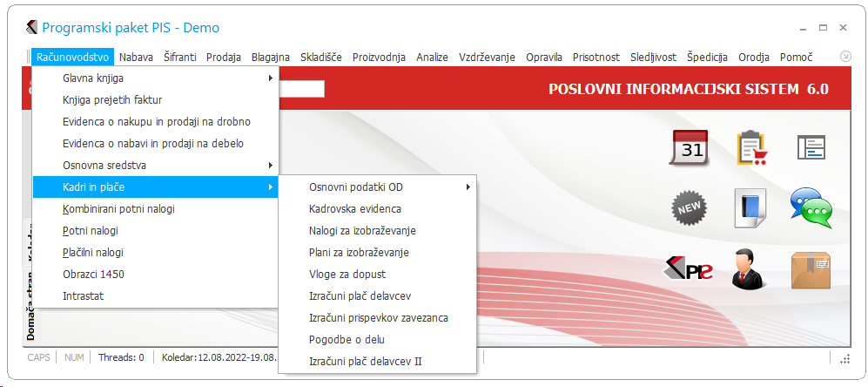Open the Pomoč menu

coord(796,57)
